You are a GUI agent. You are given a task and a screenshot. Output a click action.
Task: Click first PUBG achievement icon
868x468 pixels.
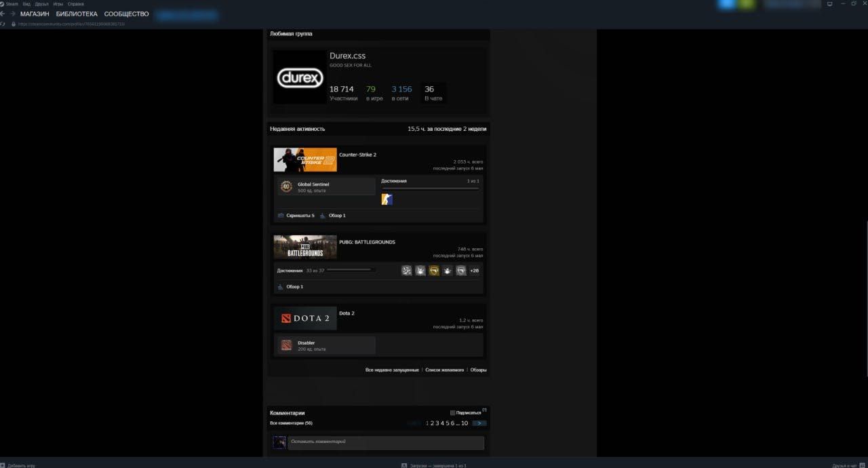(407, 271)
